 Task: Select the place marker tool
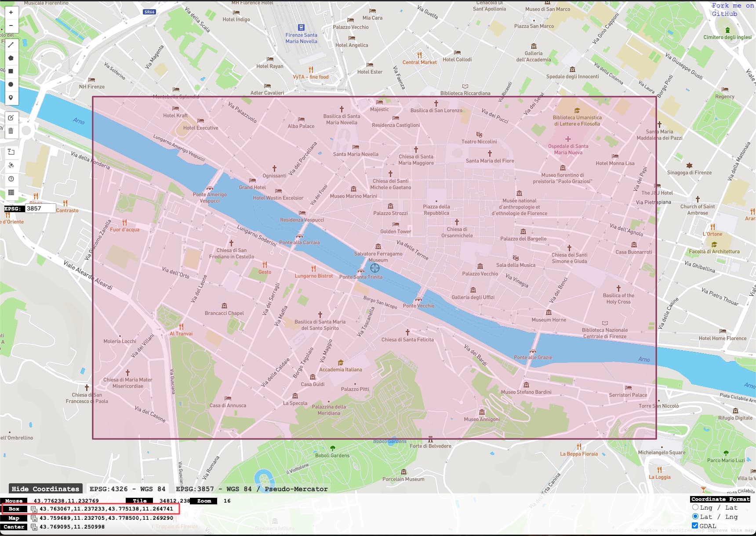pyautogui.click(x=11, y=98)
